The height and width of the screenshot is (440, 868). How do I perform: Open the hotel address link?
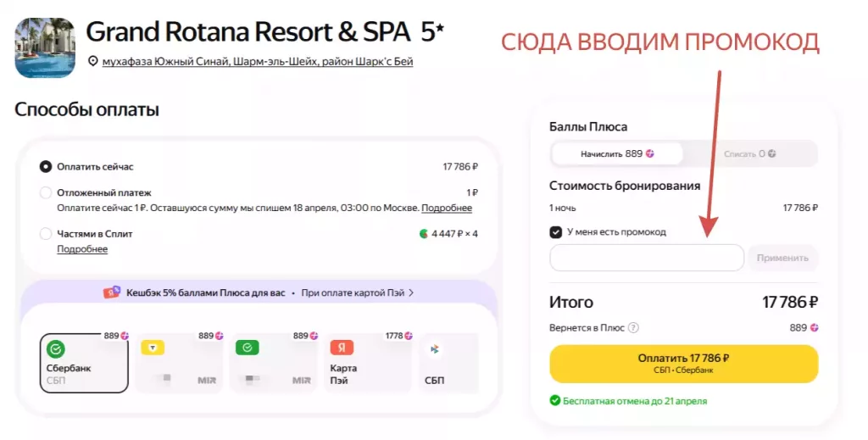[257, 62]
